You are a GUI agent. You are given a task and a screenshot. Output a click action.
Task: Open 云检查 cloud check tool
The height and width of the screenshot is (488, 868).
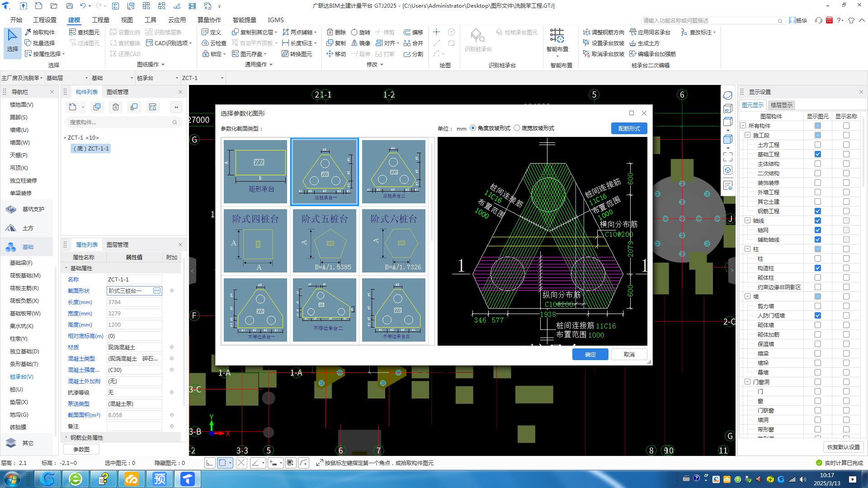[214, 43]
